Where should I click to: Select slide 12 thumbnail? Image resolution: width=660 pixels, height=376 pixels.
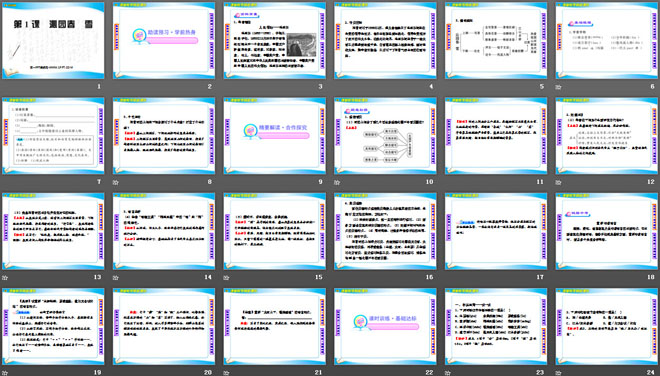(x=607, y=136)
